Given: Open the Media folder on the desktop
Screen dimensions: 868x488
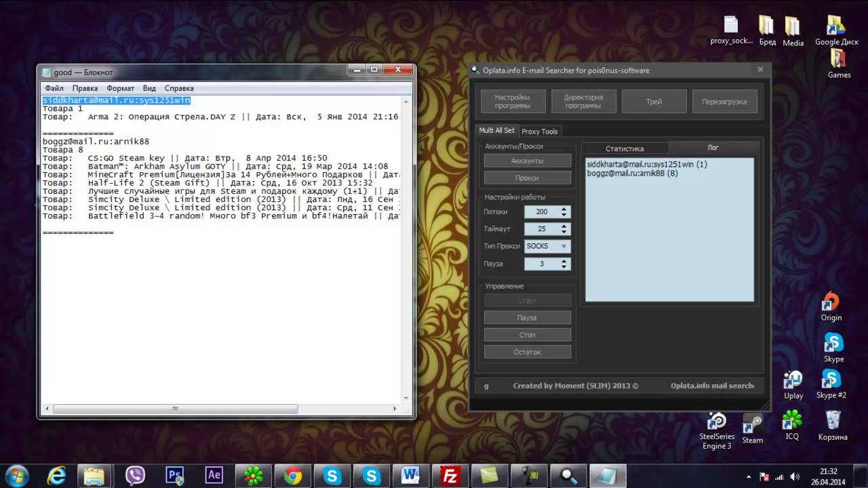Looking at the screenshot, I should coord(793,31).
